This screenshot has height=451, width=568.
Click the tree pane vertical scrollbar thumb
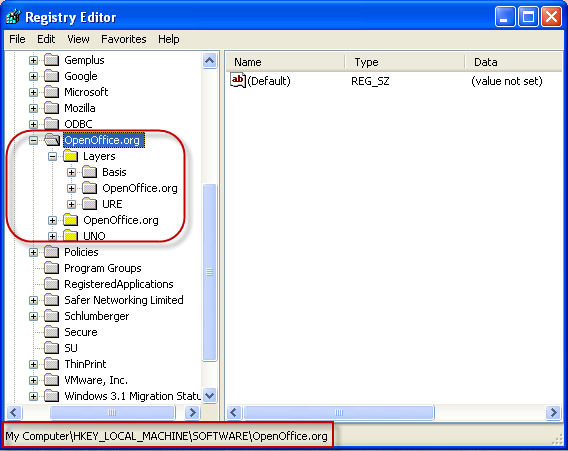coord(209,272)
